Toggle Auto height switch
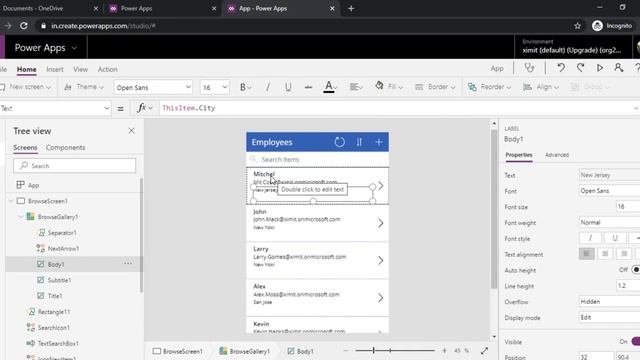 click(636, 270)
